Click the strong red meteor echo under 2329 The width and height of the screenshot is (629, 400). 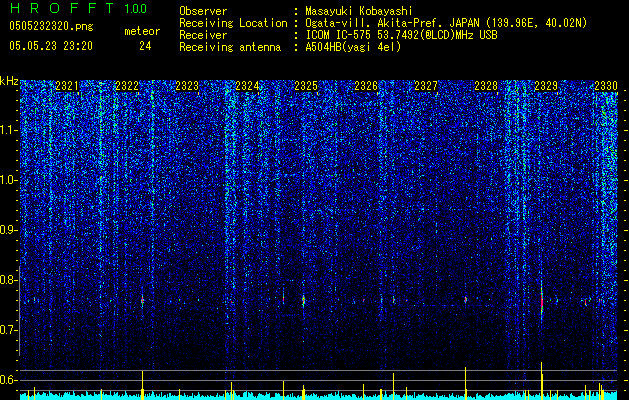[542, 302]
